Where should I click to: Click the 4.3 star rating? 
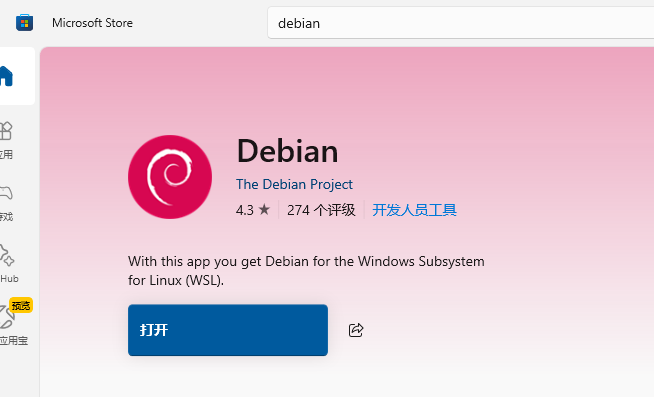click(253, 210)
